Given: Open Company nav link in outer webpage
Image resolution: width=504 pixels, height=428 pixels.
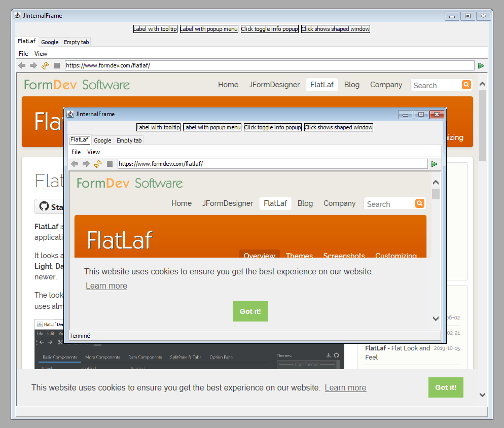Looking at the screenshot, I should [x=386, y=85].
